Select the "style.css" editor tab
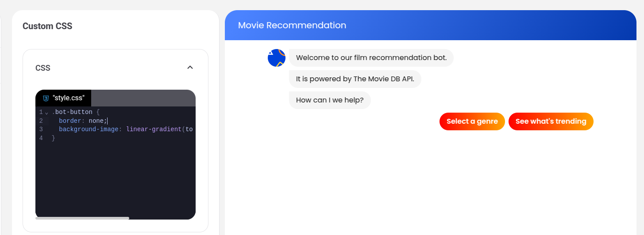 pos(68,98)
